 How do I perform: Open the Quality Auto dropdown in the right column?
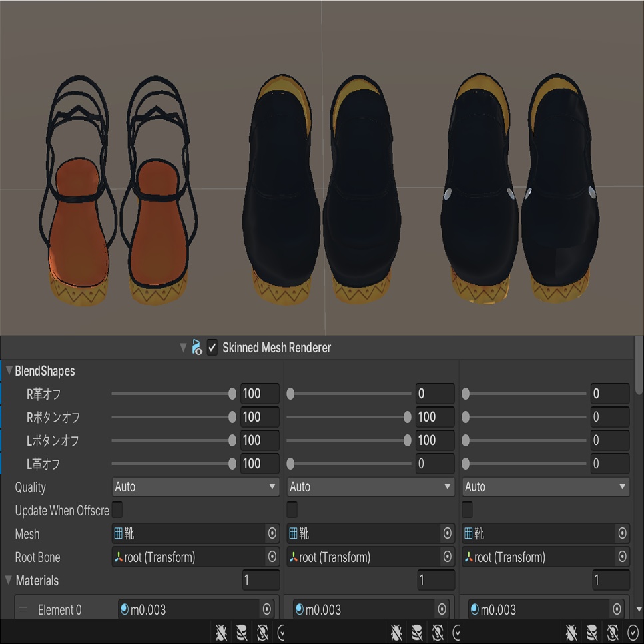[545, 487]
